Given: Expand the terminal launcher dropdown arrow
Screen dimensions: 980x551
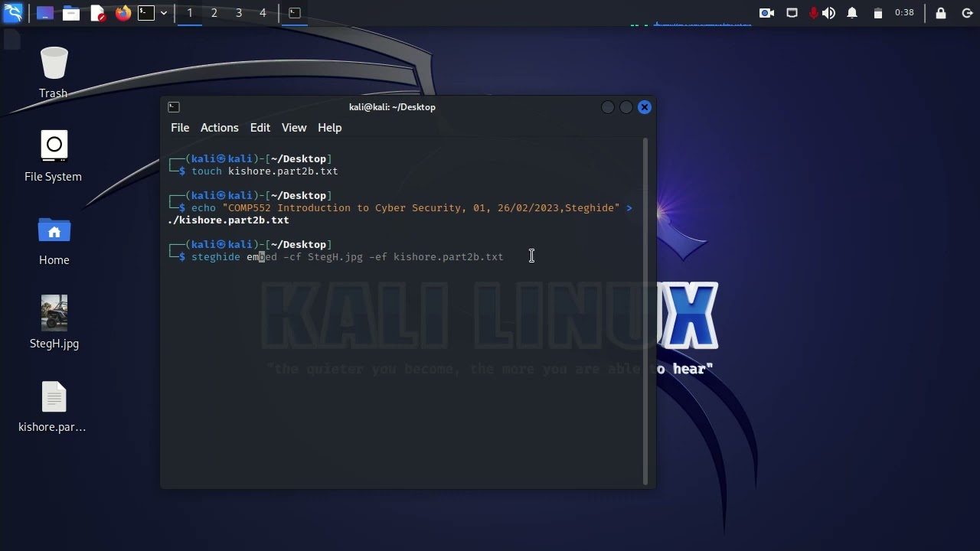Looking at the screenshot, I should click(164, 13).
